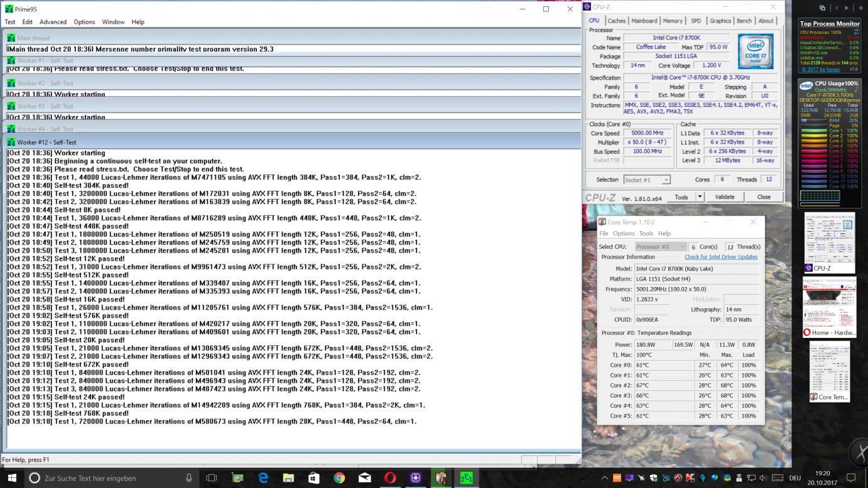Switch to the Mainboard tab in CPU-Z
Screen dimensions: 868x488
click(x=644, y=21)
